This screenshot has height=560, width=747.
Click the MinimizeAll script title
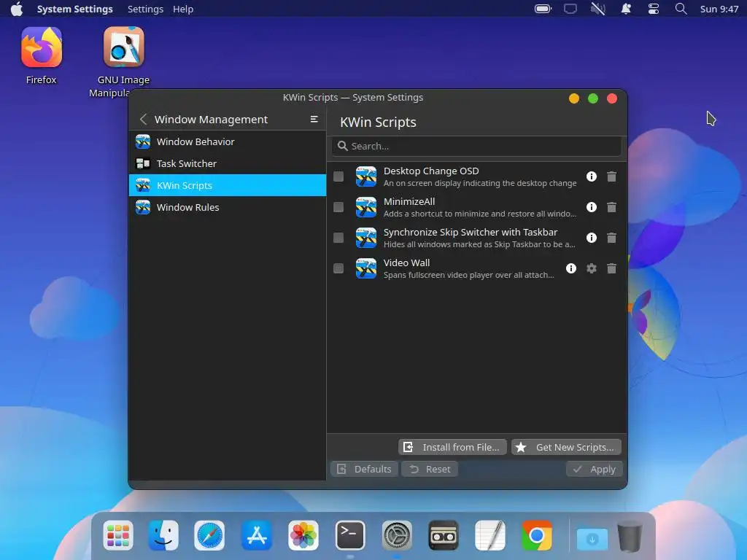[409, 201]
